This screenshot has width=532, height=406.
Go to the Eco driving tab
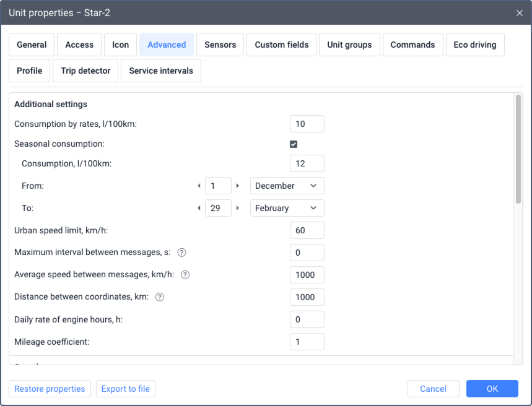(x=474, y=45)
